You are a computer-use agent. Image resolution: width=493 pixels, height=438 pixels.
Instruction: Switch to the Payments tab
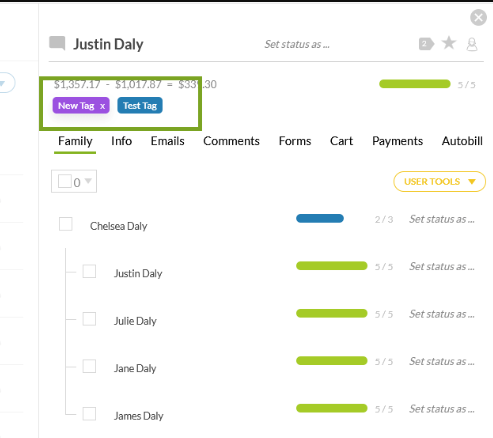(397, 141)
